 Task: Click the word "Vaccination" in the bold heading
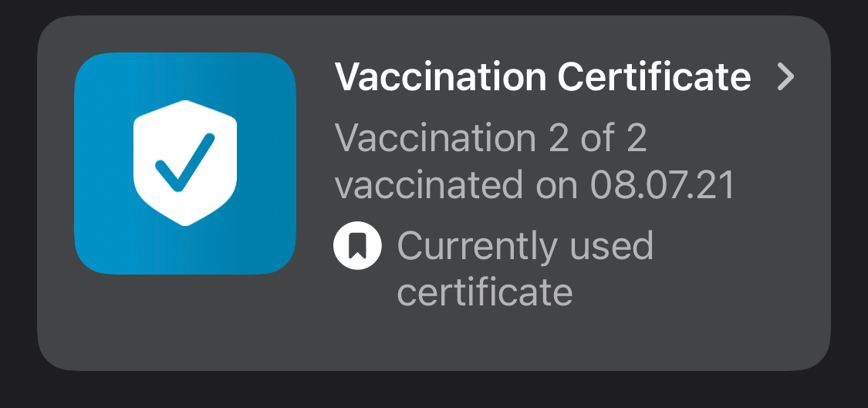tap(441, 77)
